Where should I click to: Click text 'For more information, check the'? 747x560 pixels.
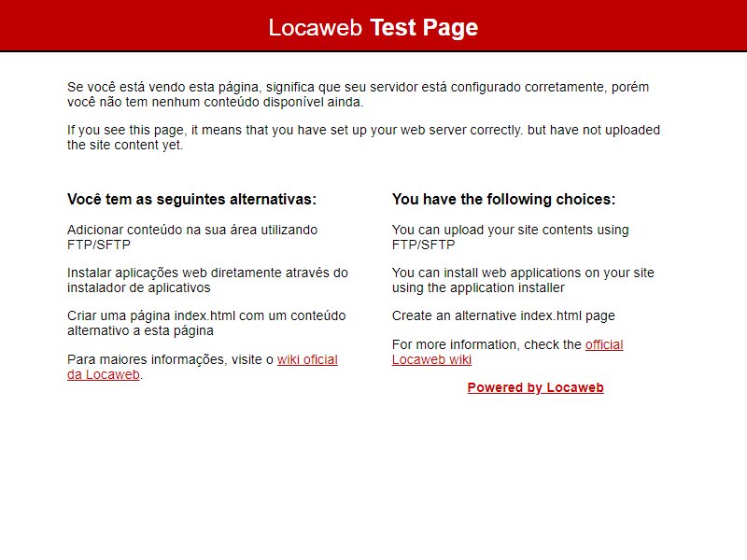(486, 344)
